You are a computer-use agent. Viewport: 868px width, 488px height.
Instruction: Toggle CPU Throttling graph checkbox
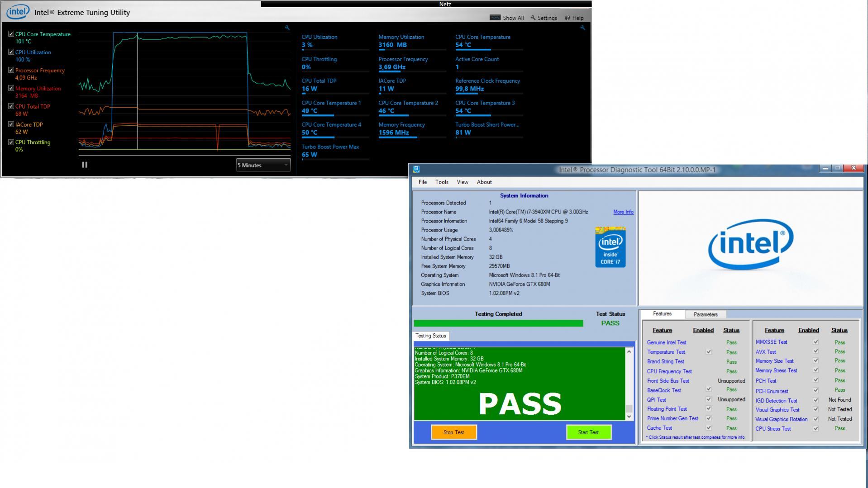point(11,142)
